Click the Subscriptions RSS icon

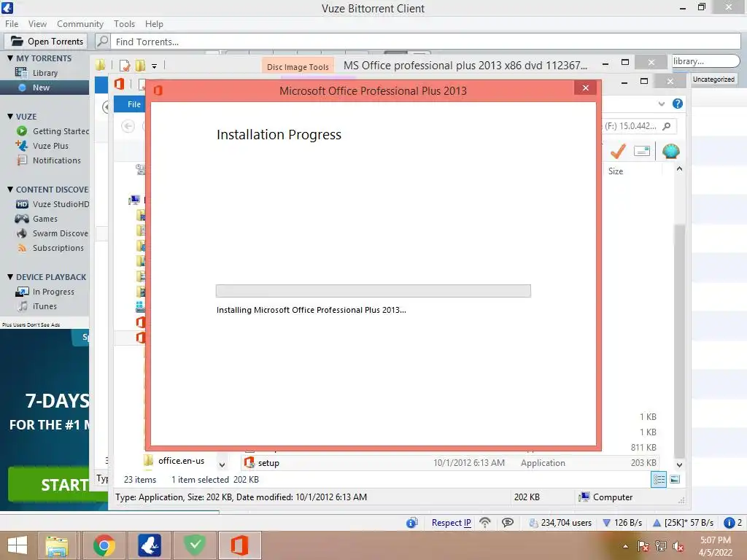point(22,248)
